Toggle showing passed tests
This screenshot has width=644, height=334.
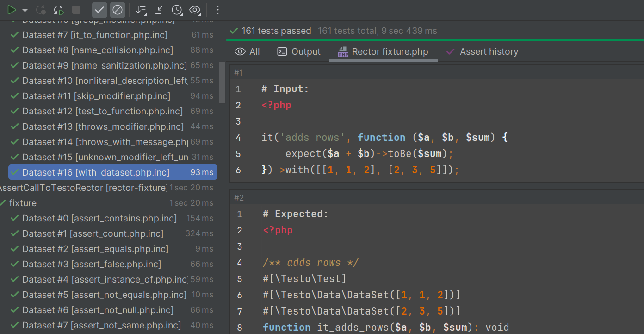coord(99,10)
